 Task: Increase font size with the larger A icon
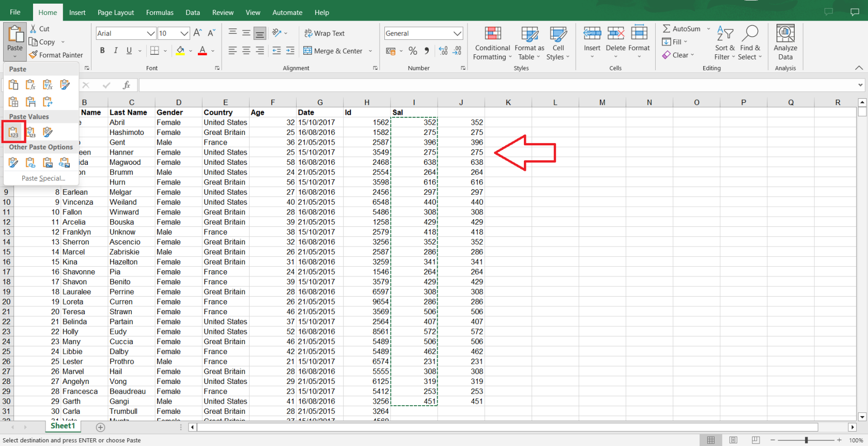click(197, 33)
